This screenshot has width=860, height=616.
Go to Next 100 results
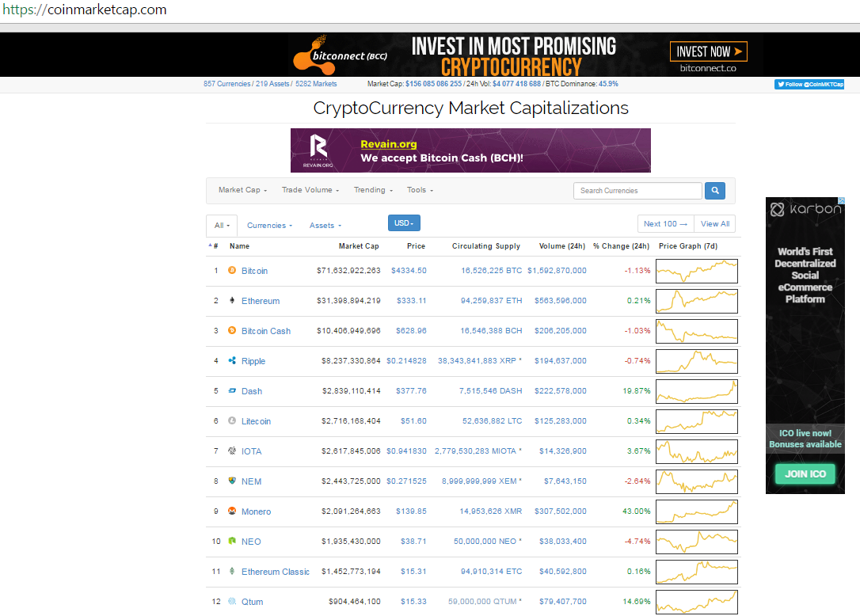(665, 224)
